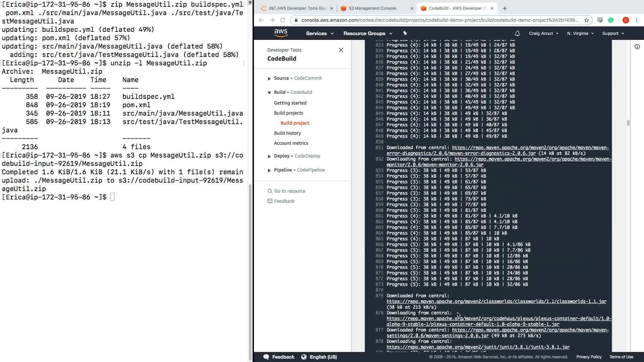Open the classworlds-1.1.jar download link

coord(496,301)
